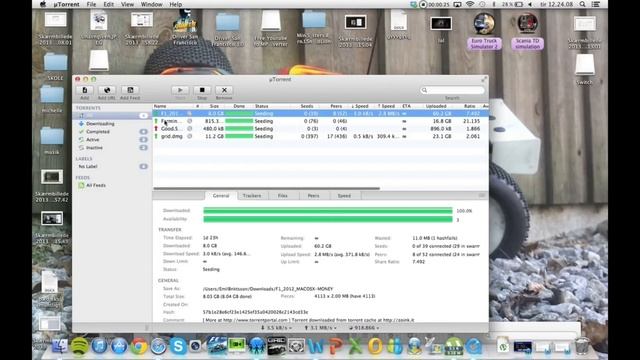Select the No Label entry
This screenshot has width=640, height=360.
[88, 167]
